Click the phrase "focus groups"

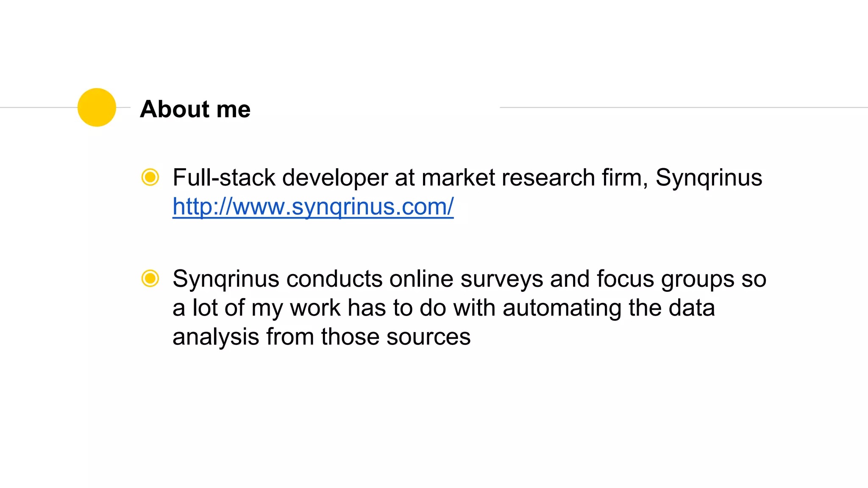(x=665, y=279)
